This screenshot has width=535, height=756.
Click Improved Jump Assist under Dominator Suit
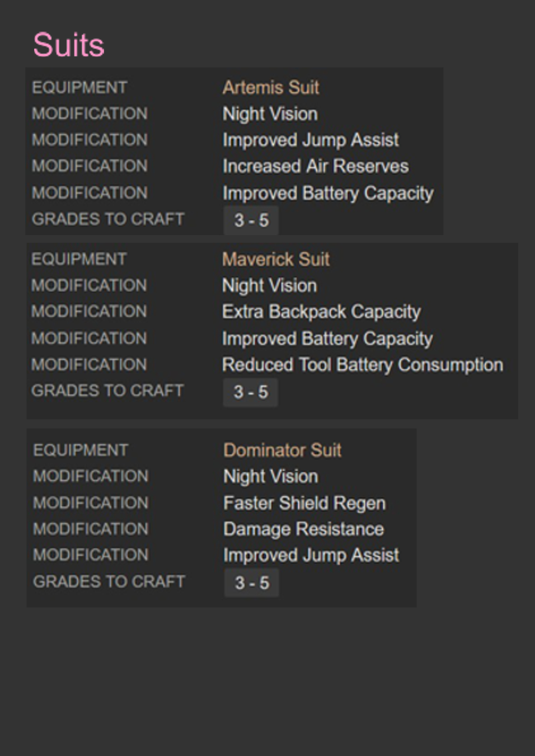[311, 556]
